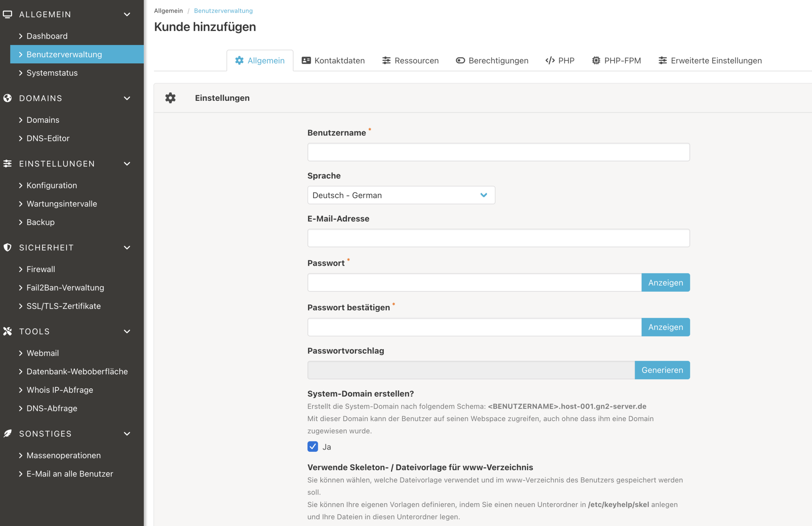Viewport: 812px width, 526px height.
Task: Open the Berechtigungen tab
Action: coord(492,60)
